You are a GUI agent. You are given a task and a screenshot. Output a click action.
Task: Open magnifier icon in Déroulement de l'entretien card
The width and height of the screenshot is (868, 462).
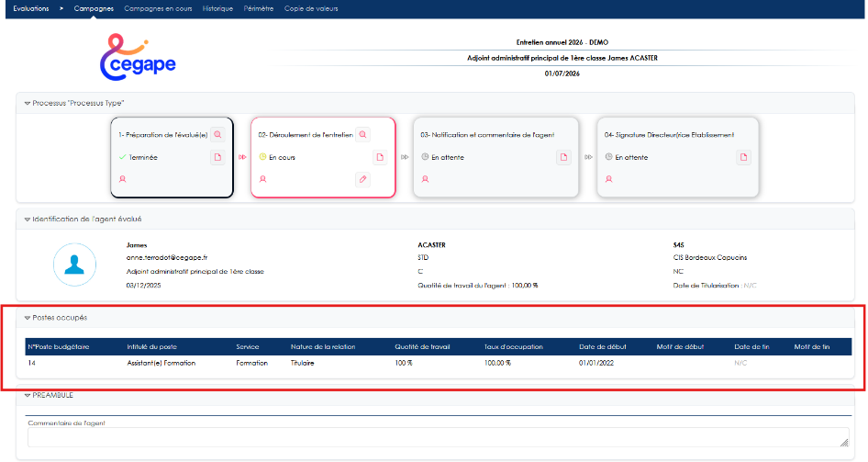(x=362, y=135)
